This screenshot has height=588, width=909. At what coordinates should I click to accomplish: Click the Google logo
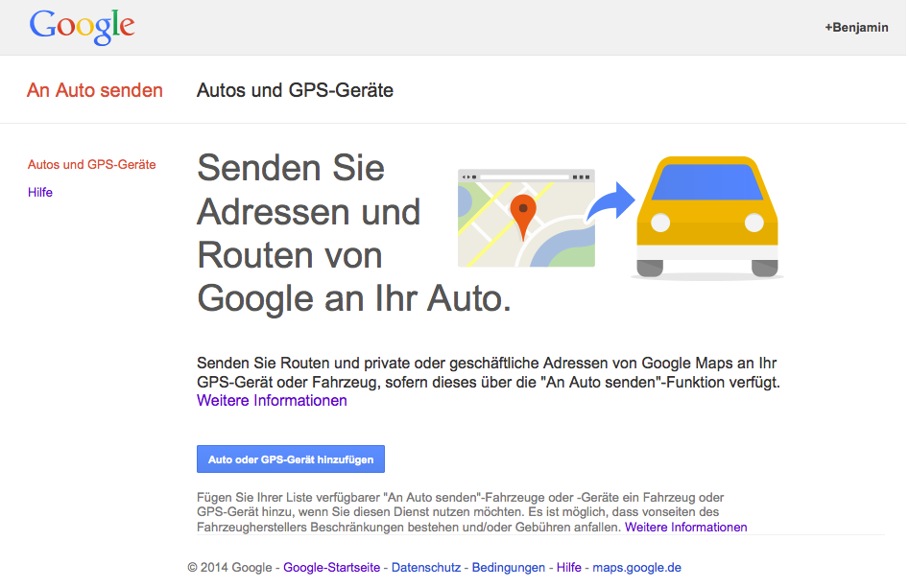click(82, 27)
